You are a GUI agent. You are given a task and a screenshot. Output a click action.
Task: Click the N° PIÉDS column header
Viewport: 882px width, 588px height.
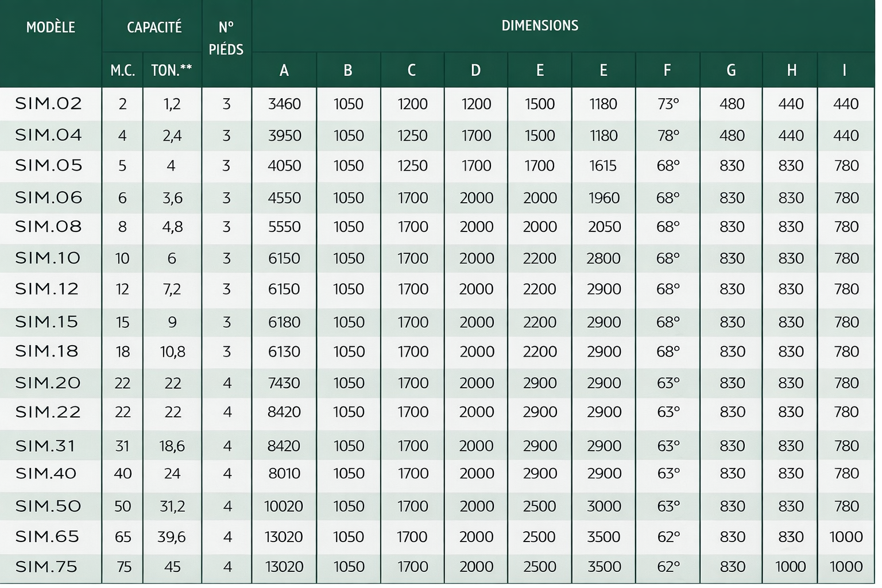coord(226,38)
